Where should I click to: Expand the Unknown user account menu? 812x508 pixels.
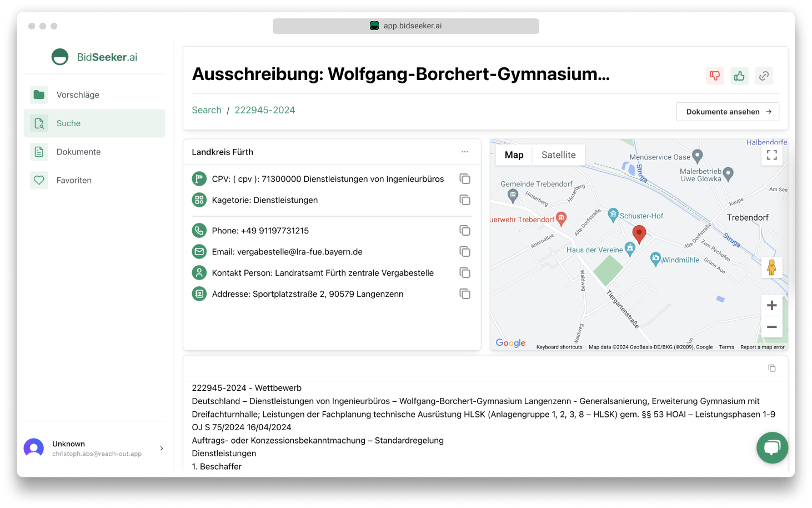pos(162,449)
